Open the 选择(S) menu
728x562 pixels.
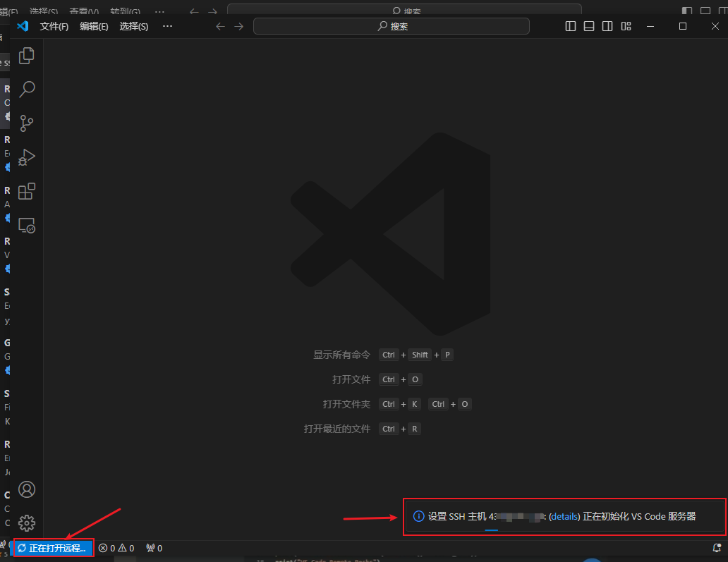pos(134,27)
